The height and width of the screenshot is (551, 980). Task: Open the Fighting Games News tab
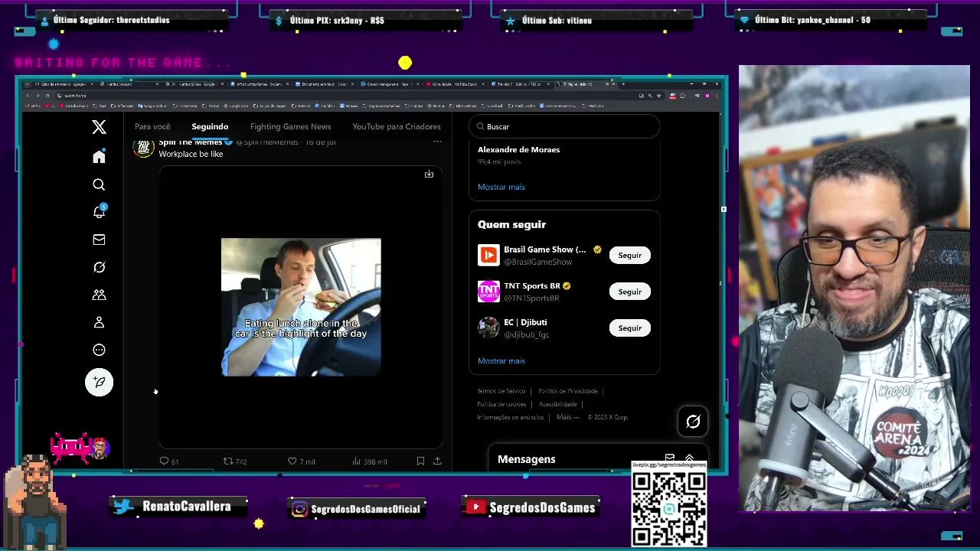290,126
